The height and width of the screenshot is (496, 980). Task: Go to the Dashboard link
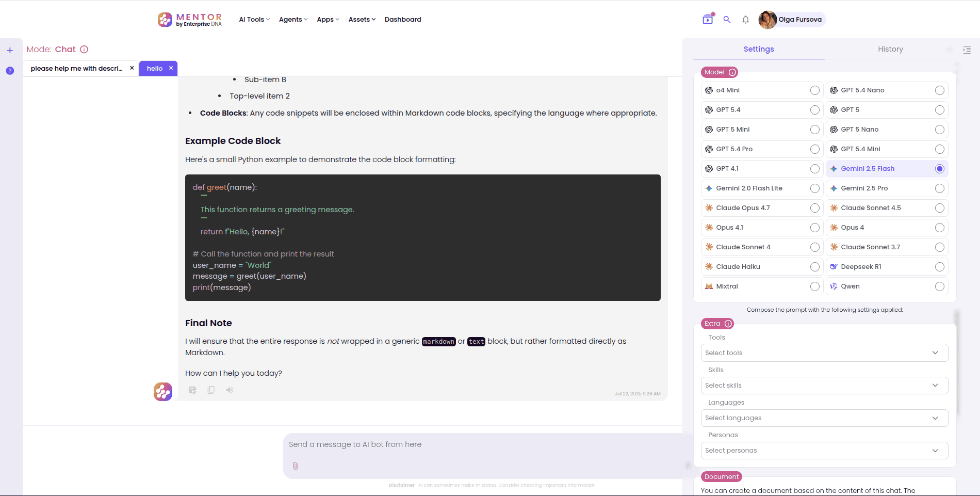[403, 20]
